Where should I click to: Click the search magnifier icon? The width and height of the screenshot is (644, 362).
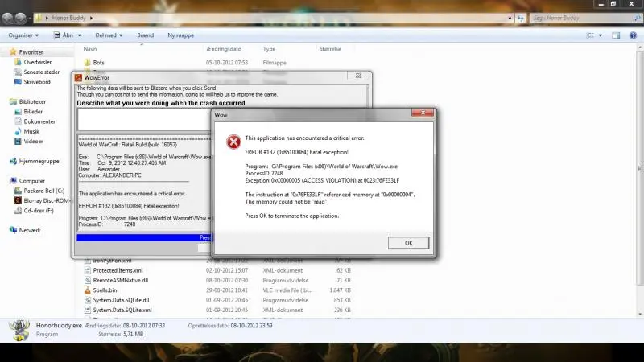tap(637, 18)
